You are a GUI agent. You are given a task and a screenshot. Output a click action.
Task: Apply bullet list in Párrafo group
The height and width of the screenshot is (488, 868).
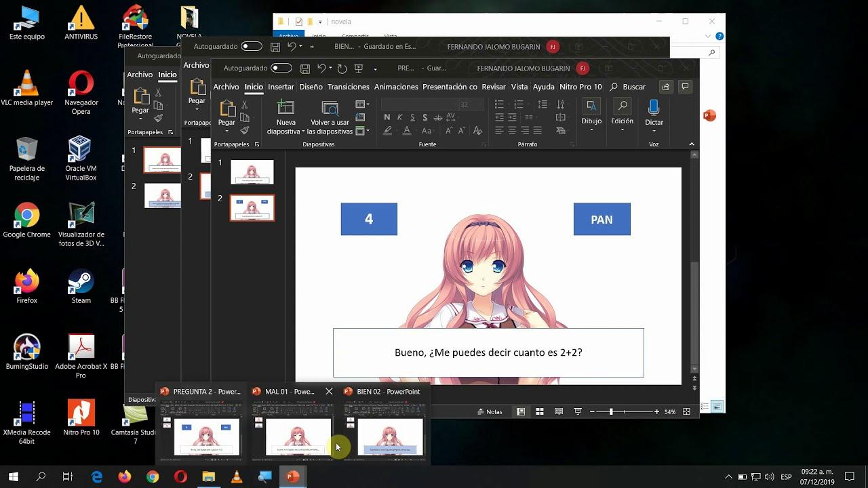point(500,104)
